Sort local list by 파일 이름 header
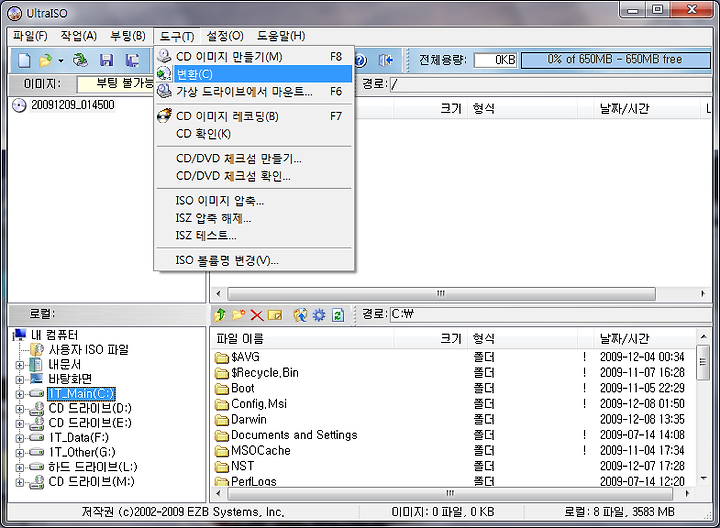Image resolution: width=720 pixels, height=528 pixels. pos(304,339)
